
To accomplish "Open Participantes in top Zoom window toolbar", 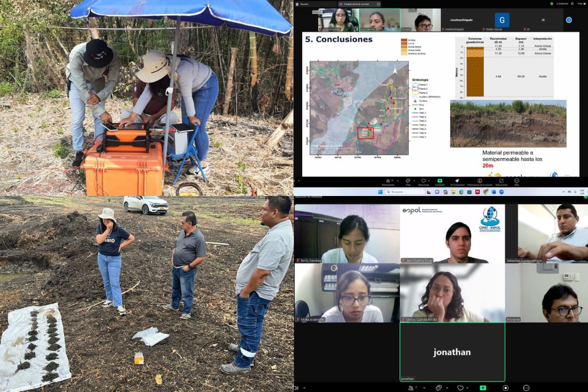I will (388, 182).
